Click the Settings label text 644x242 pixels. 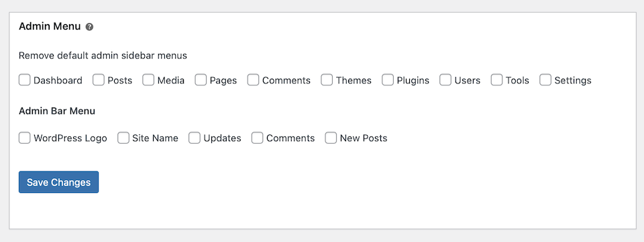573,81
